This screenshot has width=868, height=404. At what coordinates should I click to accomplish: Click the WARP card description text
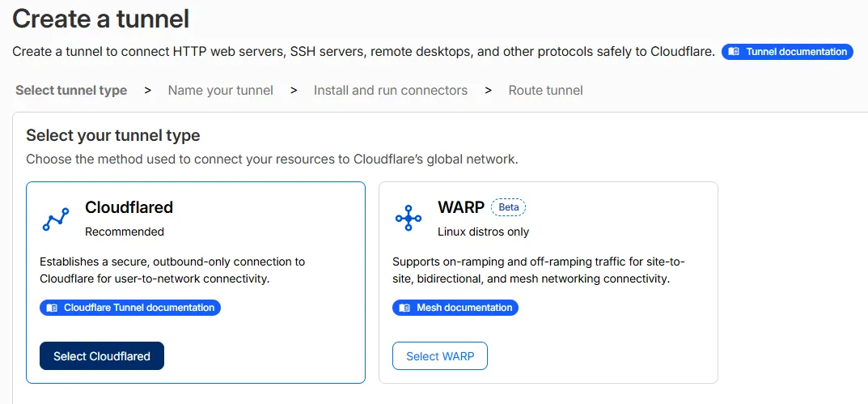[x=539, y=270]
